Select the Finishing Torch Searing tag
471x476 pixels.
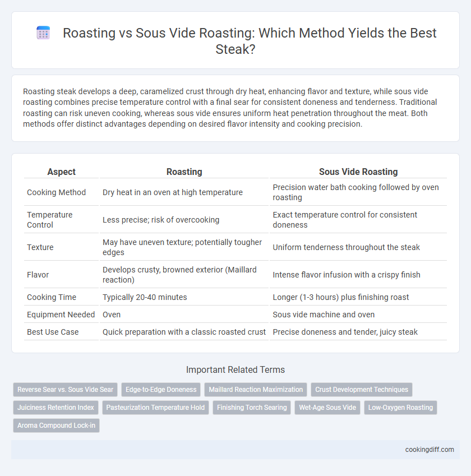coord(252,408)
